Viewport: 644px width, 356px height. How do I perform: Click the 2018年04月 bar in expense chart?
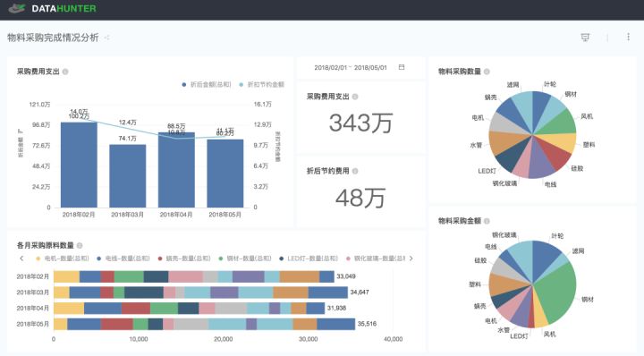click(176, 170)
